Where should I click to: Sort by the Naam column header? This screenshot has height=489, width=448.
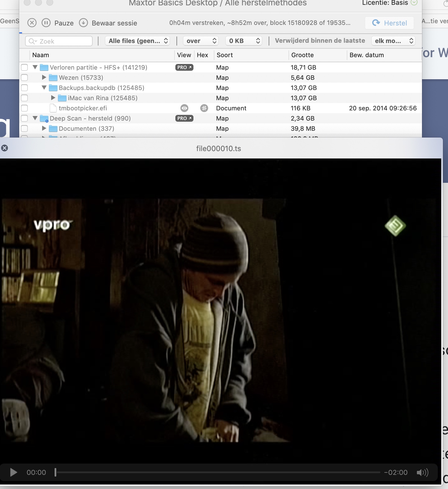(x=41, y=55)
